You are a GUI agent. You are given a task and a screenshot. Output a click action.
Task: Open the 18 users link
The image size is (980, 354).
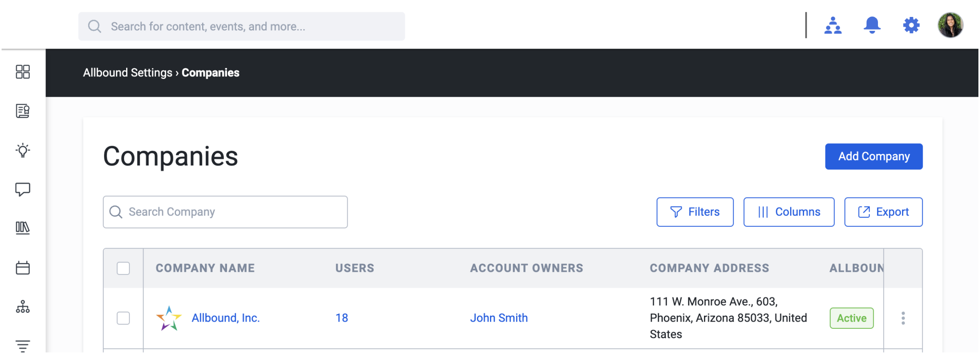[x=342, y=318]
